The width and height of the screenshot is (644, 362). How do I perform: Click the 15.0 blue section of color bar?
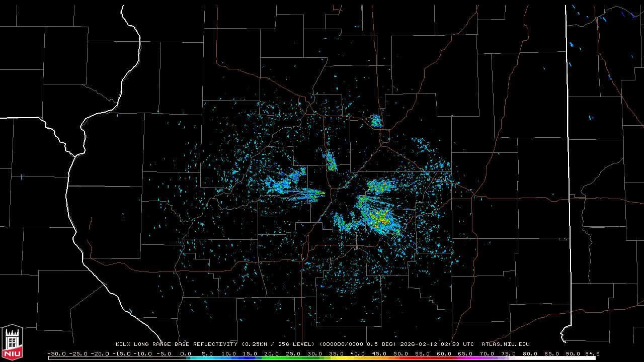pyautogui.click(x=251, y=358)
